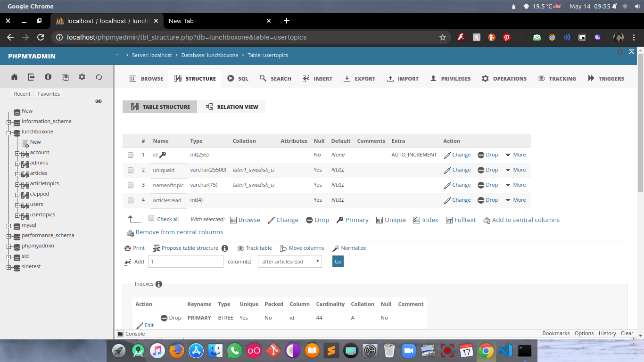Tick the checkbox for the id column
This screenshot has width=644, height=362.
click(131, 155)
